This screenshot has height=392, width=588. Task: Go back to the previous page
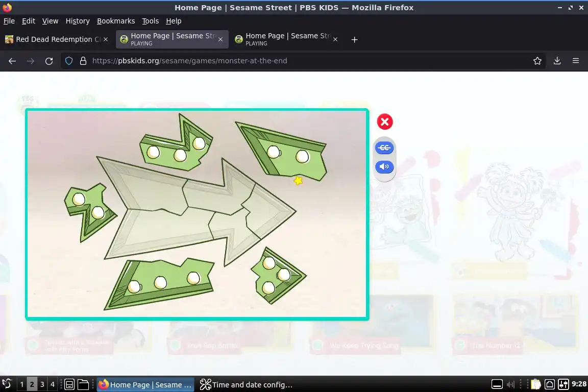click(x=12, y=61)
